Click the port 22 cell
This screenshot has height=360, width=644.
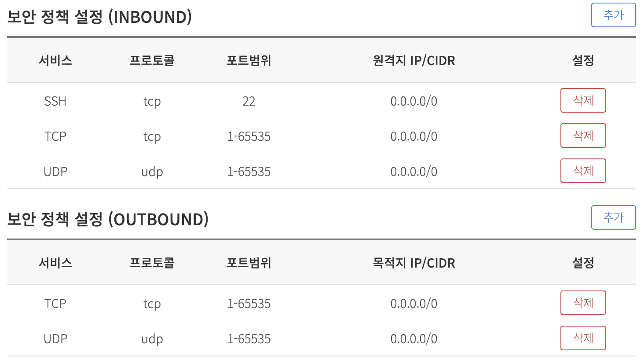249,101
